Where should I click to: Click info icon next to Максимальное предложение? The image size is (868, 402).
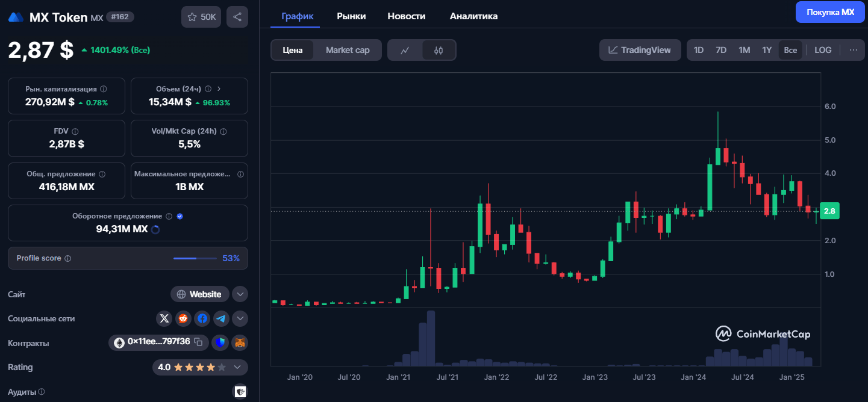click(x=240, y=174)
